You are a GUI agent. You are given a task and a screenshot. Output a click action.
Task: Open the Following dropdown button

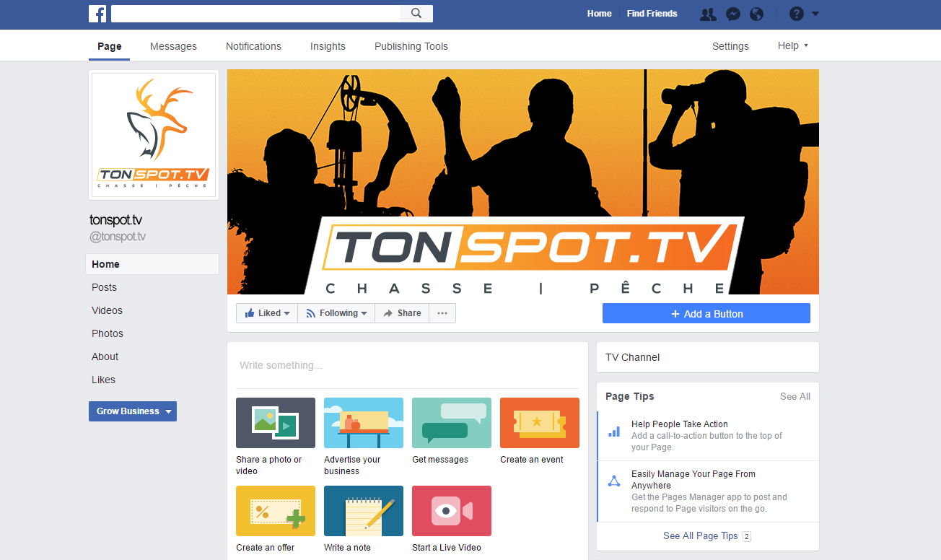click(x=336, y=313)
